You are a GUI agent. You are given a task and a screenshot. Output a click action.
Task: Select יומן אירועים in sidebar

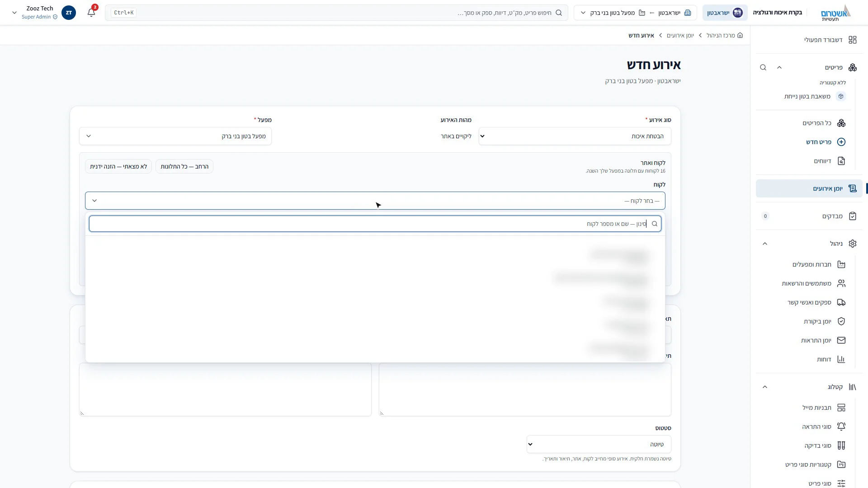(809, 188)
